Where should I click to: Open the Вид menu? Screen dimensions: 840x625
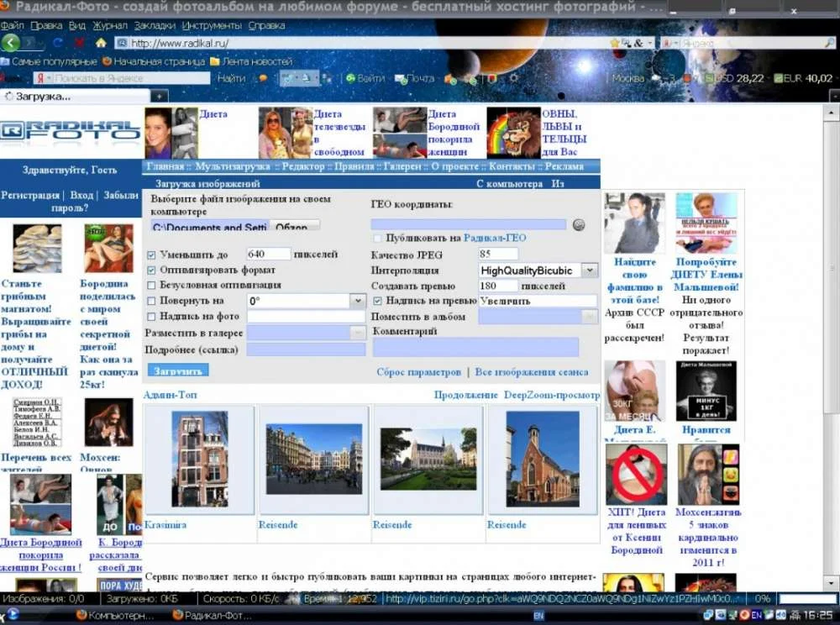pos(77,25)
